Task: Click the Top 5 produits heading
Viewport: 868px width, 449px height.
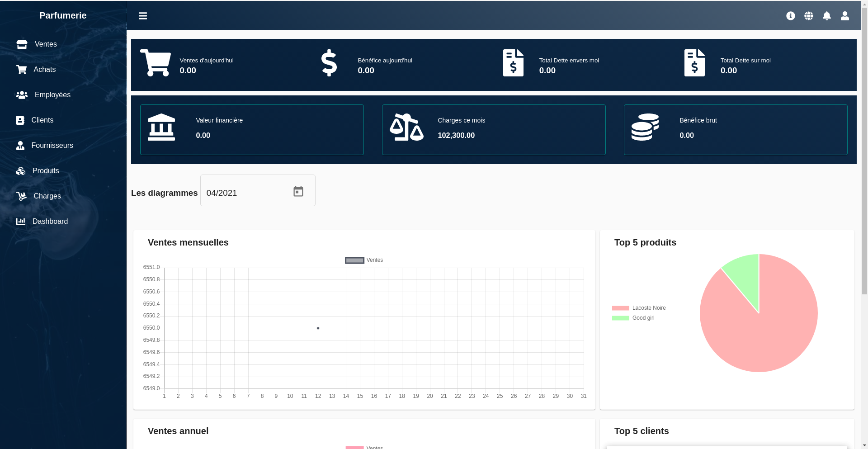Action: pyautogui.click(x=645, y=242)
